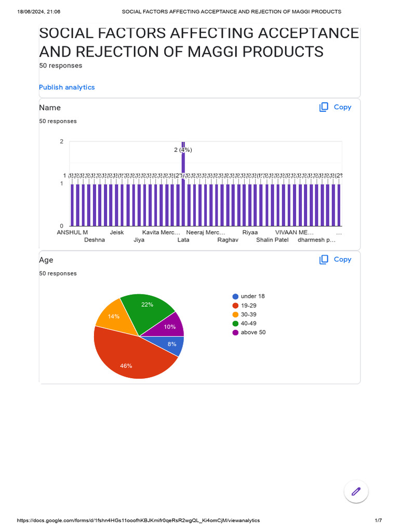The height and width of the screenshot is (532, 399).
Task: Click the Copy icon for Age chart
Action: pyautogui.click(x=324, y=259)
